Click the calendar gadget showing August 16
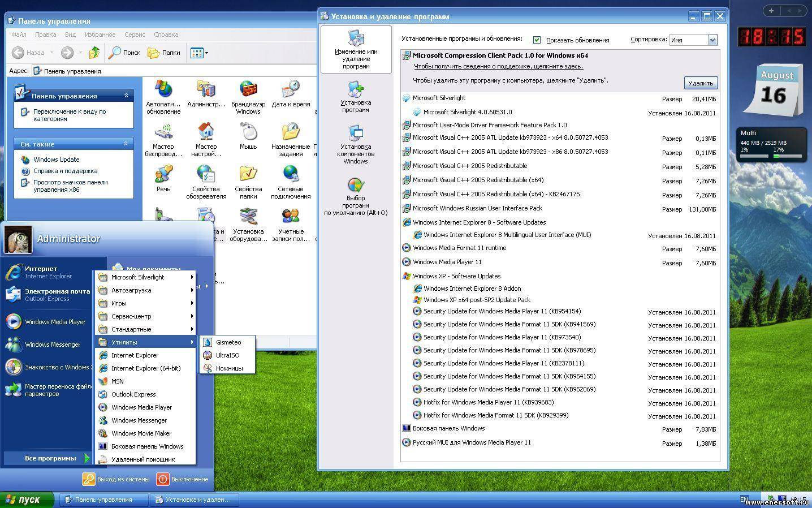 click(x=774, y=91)
